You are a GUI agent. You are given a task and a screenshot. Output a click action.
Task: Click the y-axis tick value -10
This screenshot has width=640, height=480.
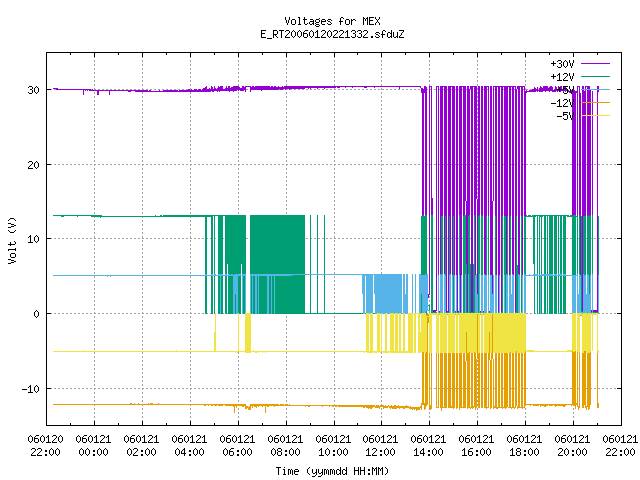click(31, 389)
